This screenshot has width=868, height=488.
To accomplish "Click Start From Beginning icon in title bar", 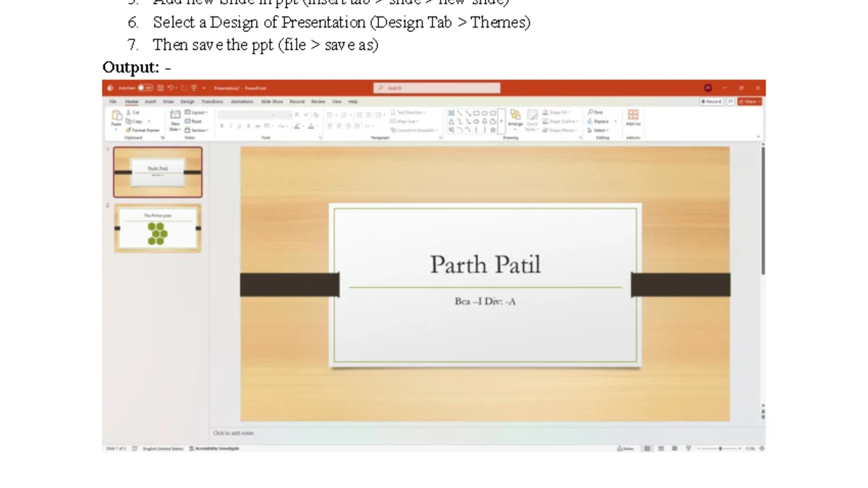I will (194, 88).
